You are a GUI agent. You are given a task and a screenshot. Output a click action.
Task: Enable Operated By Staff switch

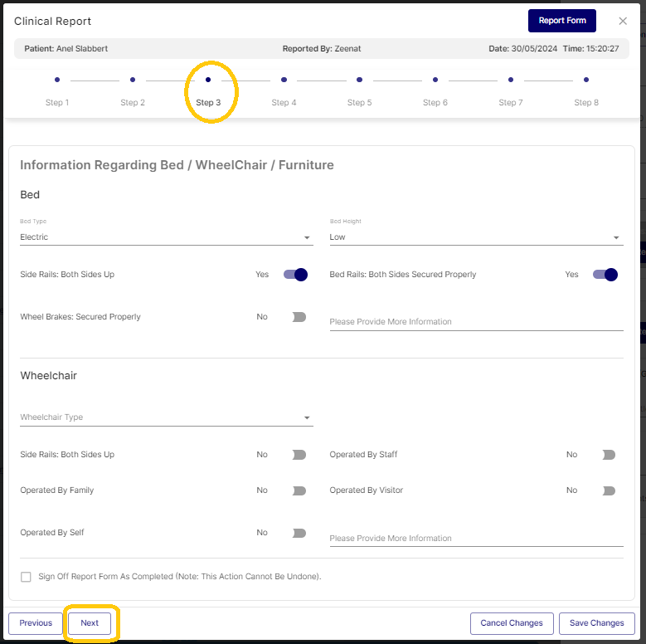tap(609, 455)
